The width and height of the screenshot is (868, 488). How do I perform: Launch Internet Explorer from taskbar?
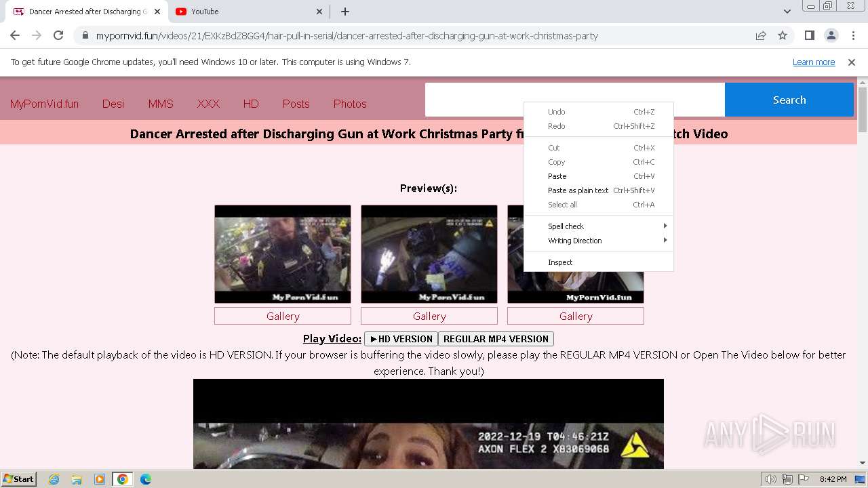click(54, 479)
